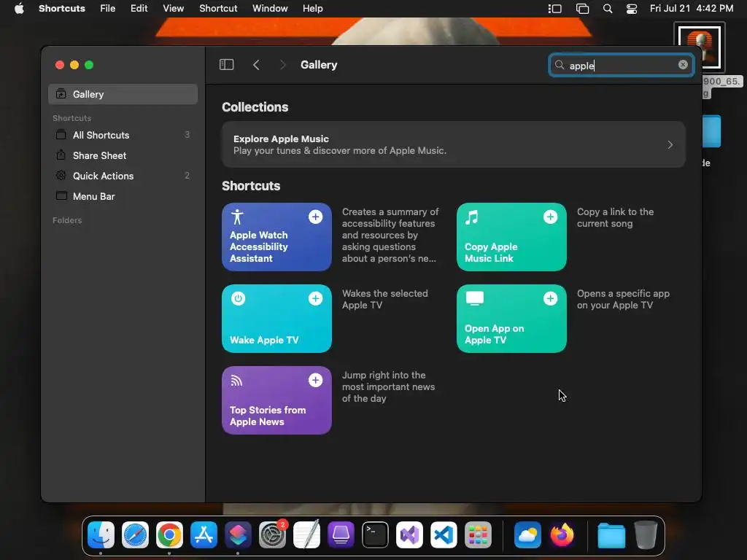The image size is (747, 560).
Task: Click the Shortcuts section heading
Action: tap(251, 186)
